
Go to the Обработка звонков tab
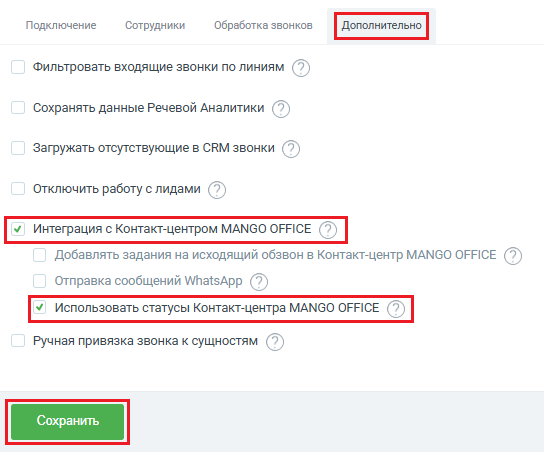[263, 25]
